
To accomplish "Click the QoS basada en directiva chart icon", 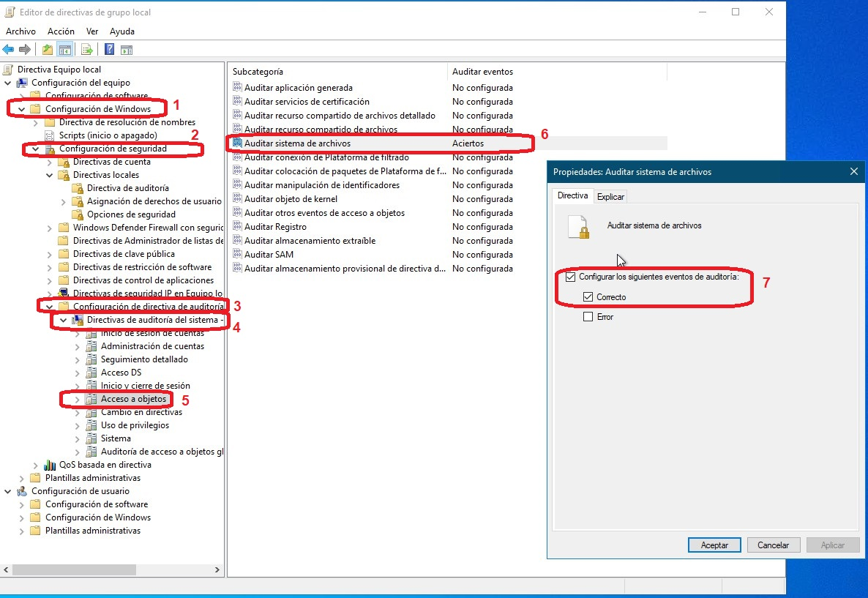I will tap(50, 465).
